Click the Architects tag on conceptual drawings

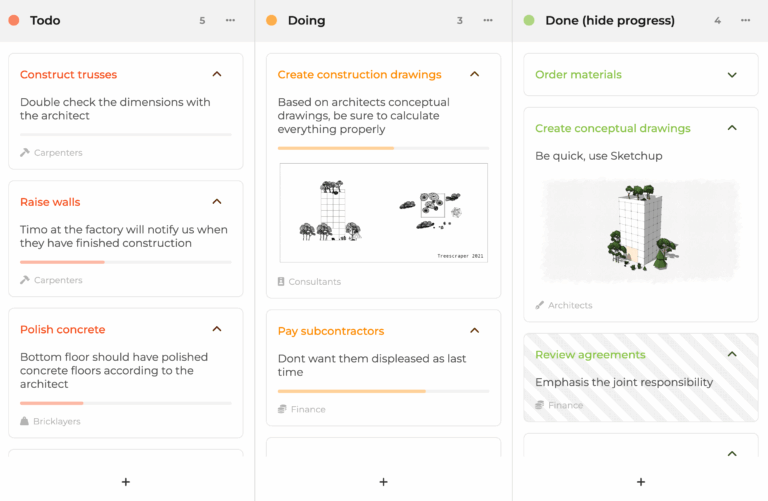[x=570, y=305]
